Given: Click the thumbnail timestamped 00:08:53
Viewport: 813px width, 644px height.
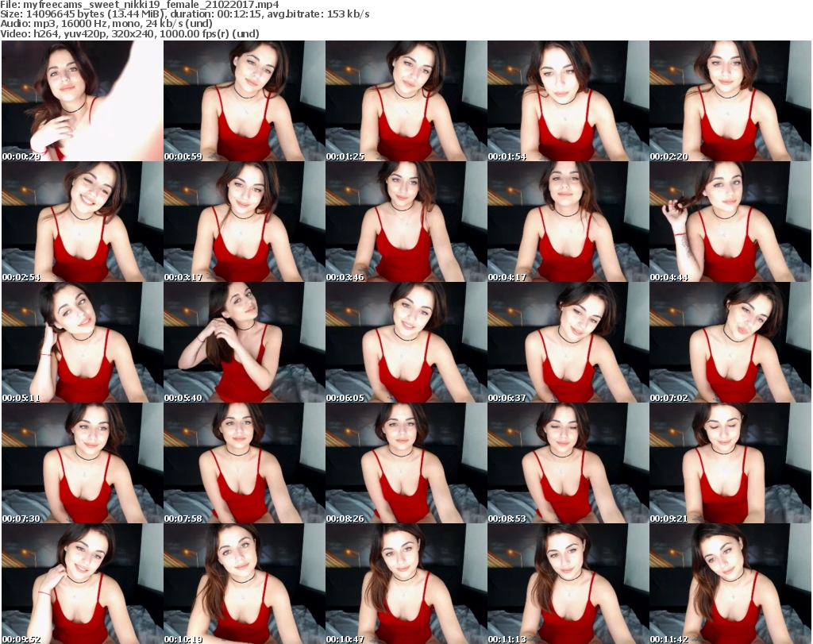Looking at the screenshot, I should (x=568, y=463).
